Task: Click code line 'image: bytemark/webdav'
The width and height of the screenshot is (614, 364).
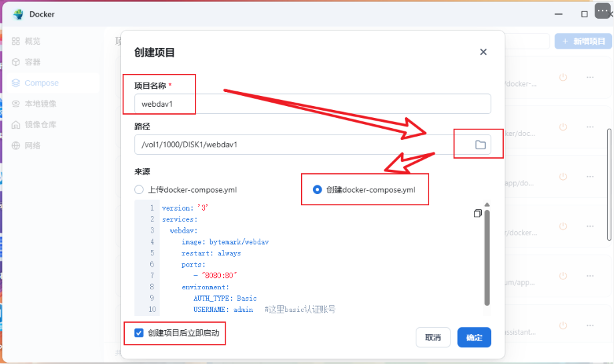Action: click(x=225, y=242)
